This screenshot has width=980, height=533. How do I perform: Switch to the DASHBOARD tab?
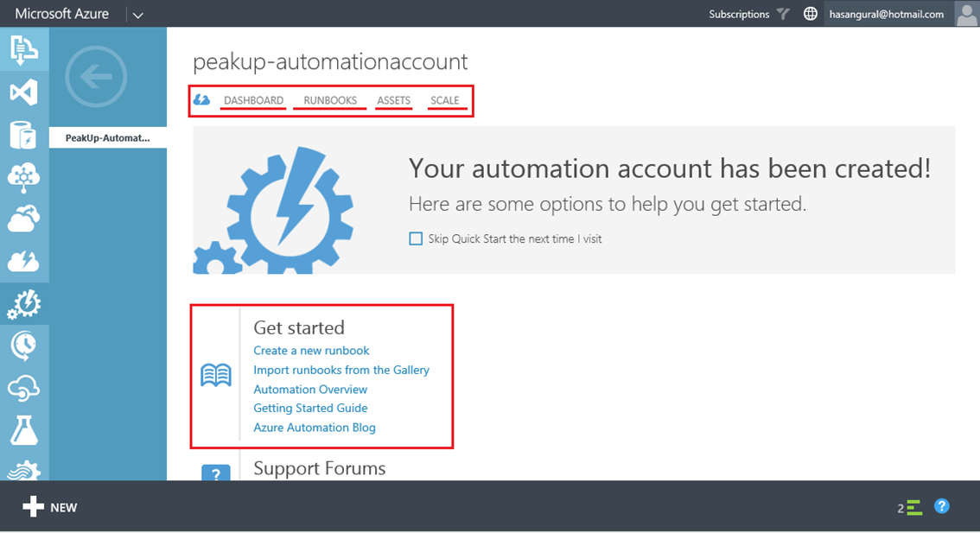pyautogui.click(x=253, y=100)
